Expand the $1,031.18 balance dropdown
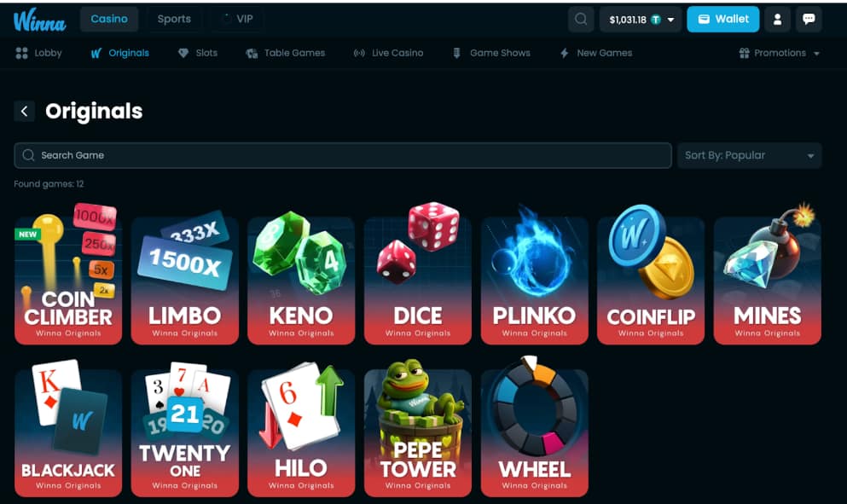 point(641,20)
